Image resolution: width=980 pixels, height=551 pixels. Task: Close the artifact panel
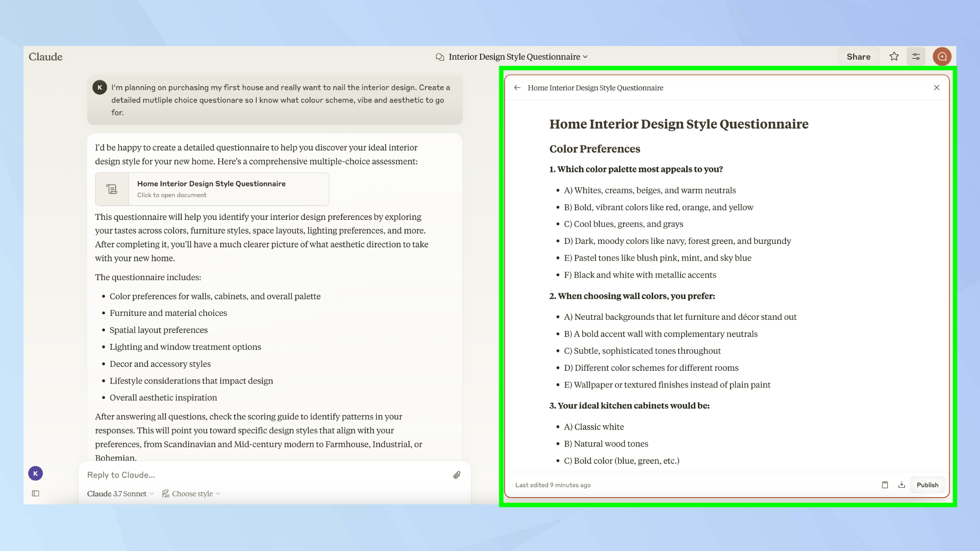coord(936,88)
